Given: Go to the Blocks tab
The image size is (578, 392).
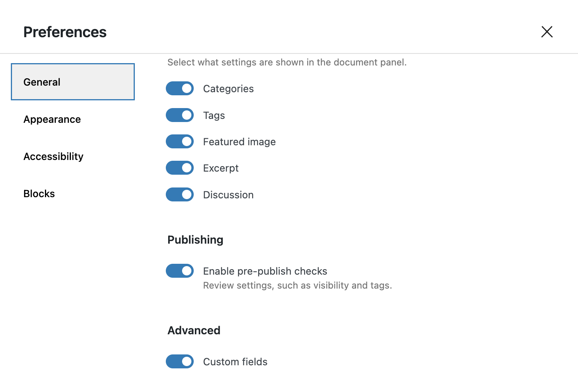Looking at the screenshot, I should [x=39, y=194].
